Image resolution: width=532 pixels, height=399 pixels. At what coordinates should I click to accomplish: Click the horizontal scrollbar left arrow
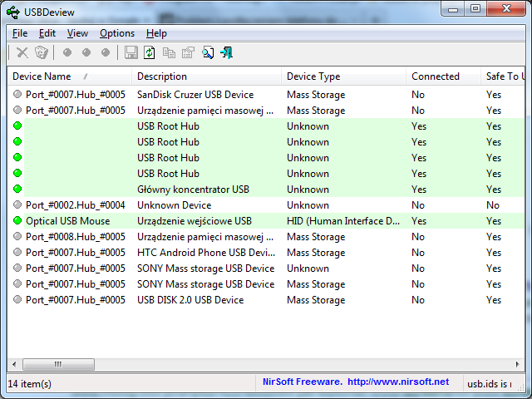coord(14,364)
